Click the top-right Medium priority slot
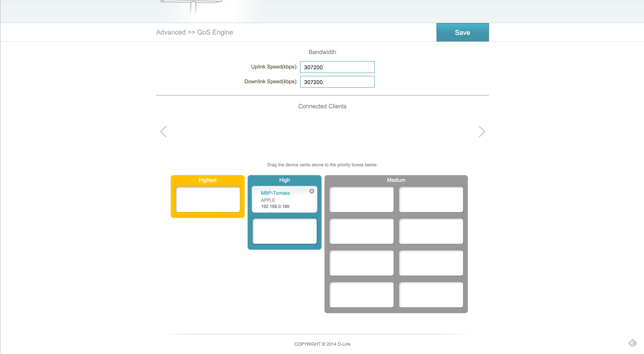The height and width of the screenshot is (354, 644). click(431, 199)
